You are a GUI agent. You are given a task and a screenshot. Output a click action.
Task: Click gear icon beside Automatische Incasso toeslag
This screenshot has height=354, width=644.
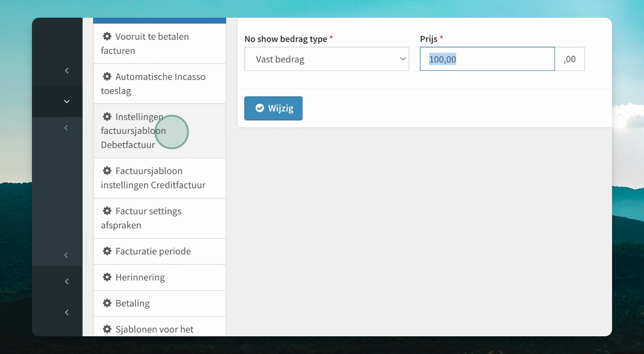pyautogui.click(x=107, y=77)
